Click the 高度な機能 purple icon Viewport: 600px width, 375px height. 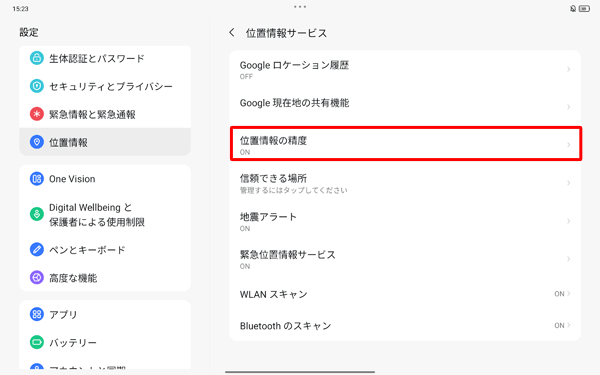(x=37, y=277)
